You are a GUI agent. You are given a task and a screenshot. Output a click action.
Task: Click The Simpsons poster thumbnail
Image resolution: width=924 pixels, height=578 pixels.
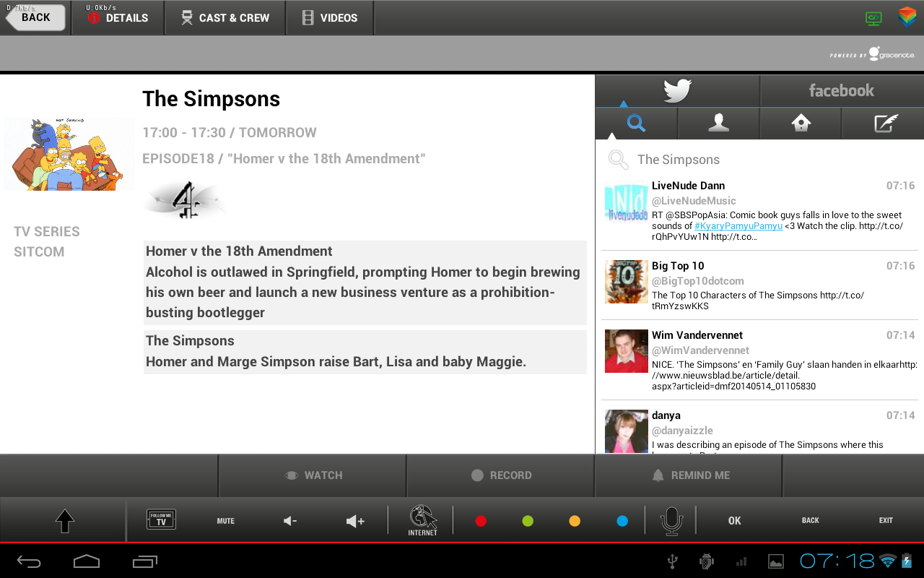click(x=69, y=154)
